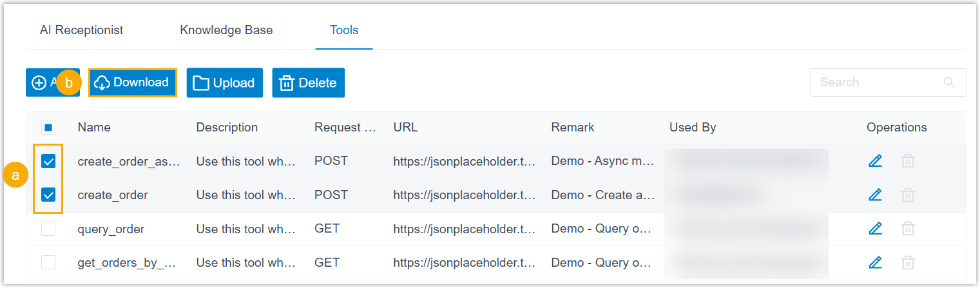Screen dimensions: 980x288
Task: Click the query_order name cell
Action: click(x=111, y=229)
